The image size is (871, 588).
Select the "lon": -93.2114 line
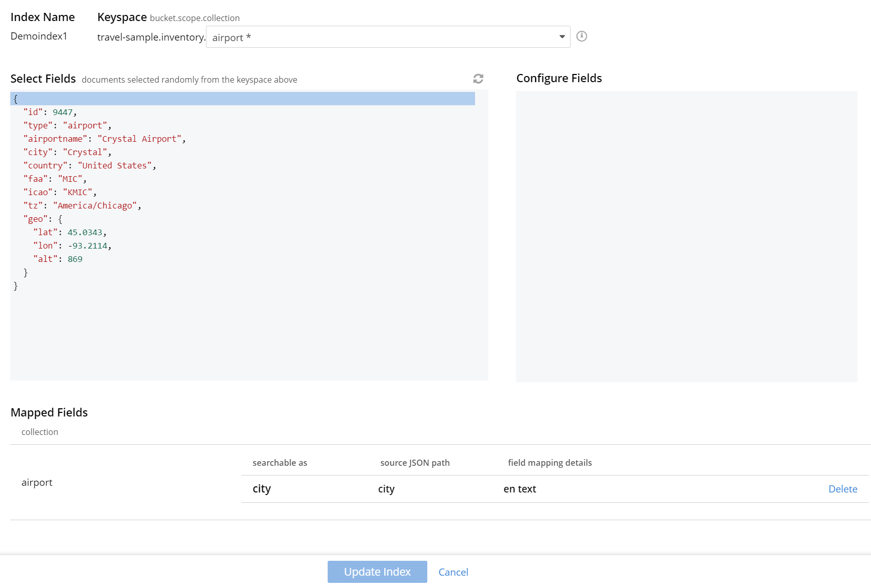72,245
